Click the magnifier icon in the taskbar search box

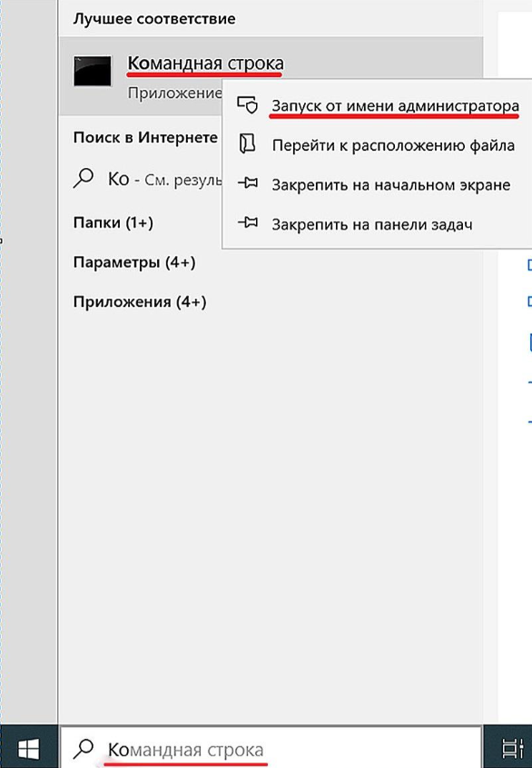(x=84, y=748)
